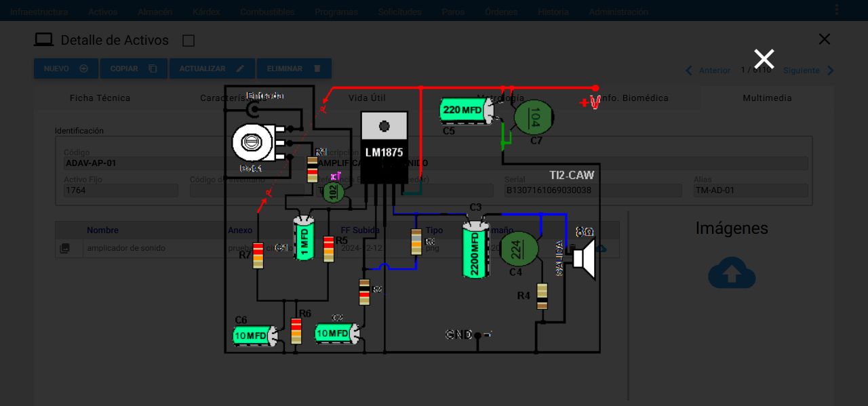This screenshot has width=868, height=406.
Task: Toggle checkbox next to Detalle de Activos
Action: [x=189, y=41]
